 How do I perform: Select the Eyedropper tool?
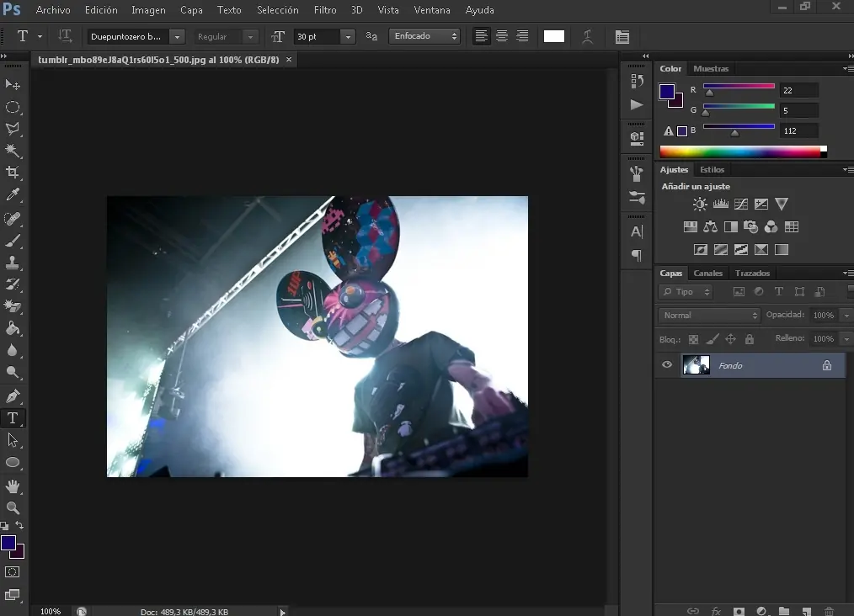(13, 195)
